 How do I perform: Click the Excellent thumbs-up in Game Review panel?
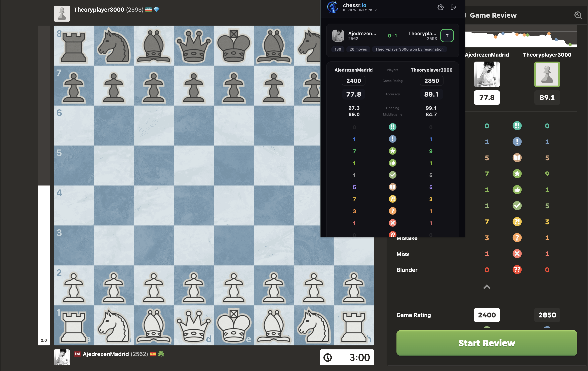(517, 190)
